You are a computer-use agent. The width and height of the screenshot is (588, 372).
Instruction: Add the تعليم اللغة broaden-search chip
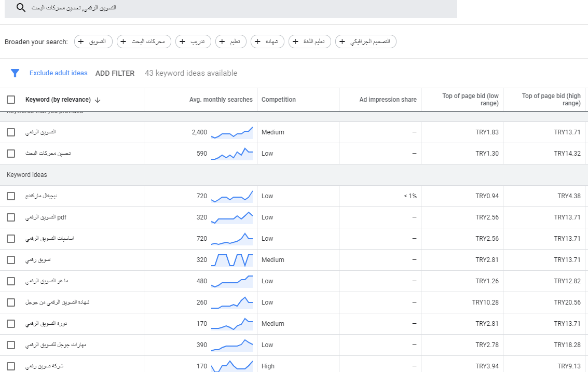[310, 42]
